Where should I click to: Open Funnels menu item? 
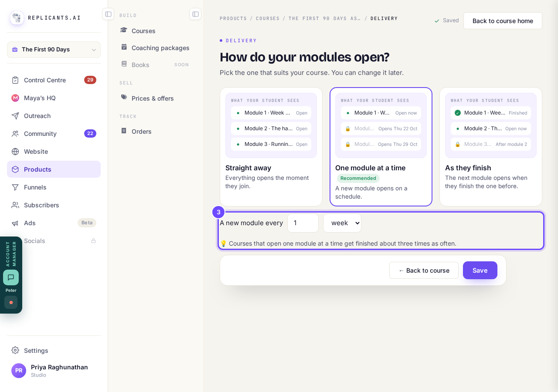pos(54,187)
